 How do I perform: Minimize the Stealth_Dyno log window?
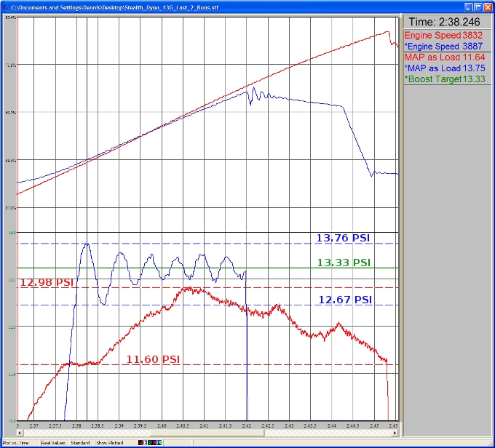pos(468,7)
